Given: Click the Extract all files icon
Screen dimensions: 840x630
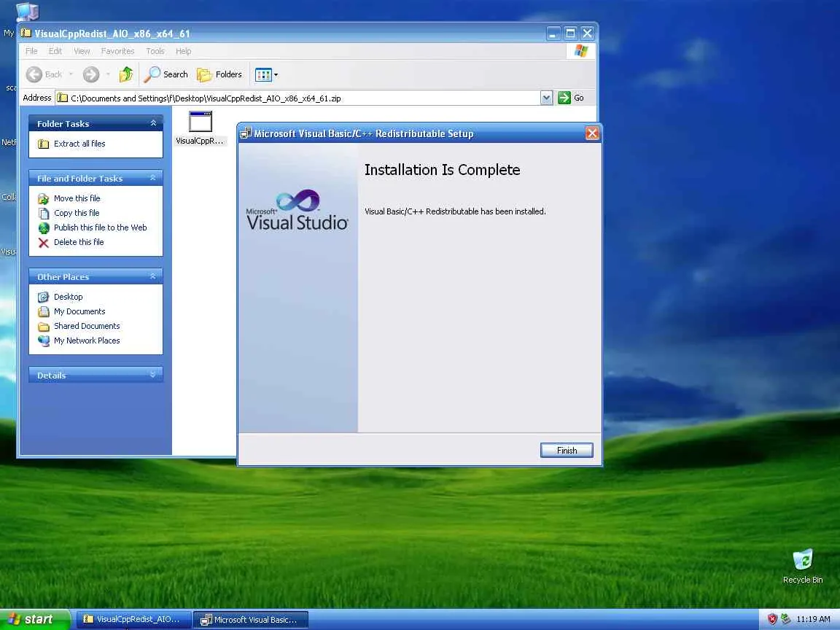Looking at the screenshot, I should (x=44, y=144).
